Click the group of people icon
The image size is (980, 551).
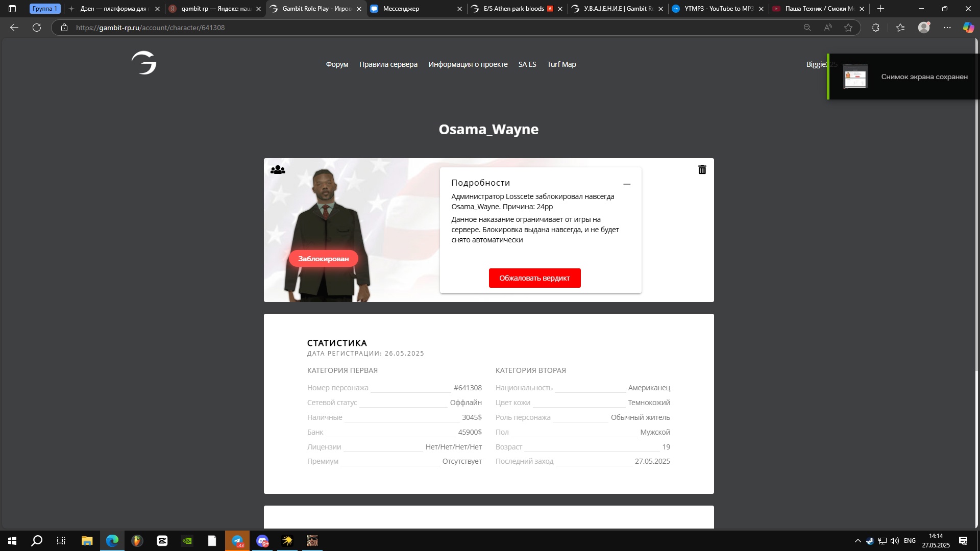[x=278, y=170]
